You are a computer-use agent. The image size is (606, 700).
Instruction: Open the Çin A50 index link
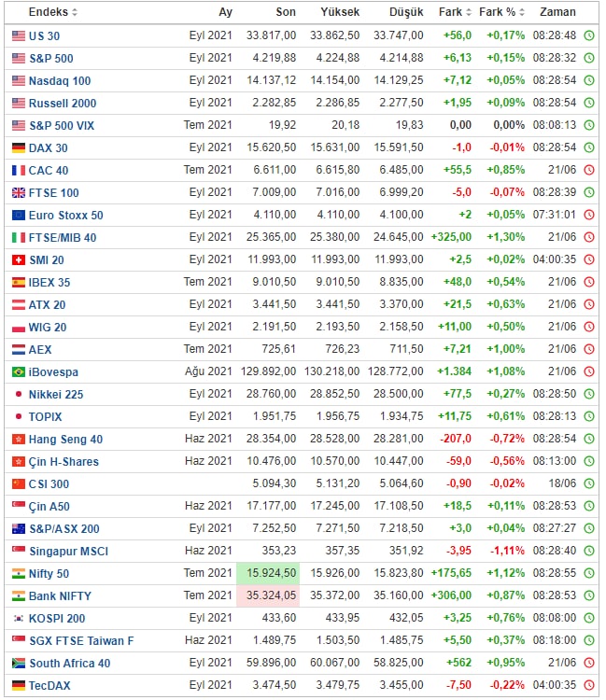point(49,507)
